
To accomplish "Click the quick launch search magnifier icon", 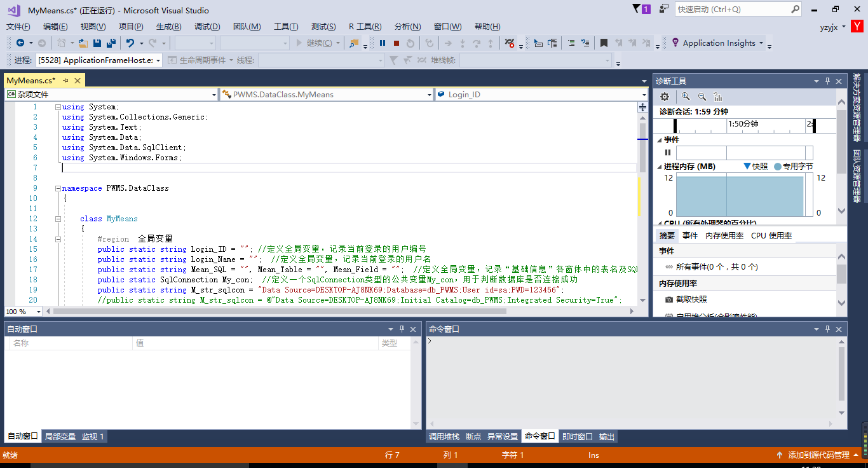I will tap(795, 10).
